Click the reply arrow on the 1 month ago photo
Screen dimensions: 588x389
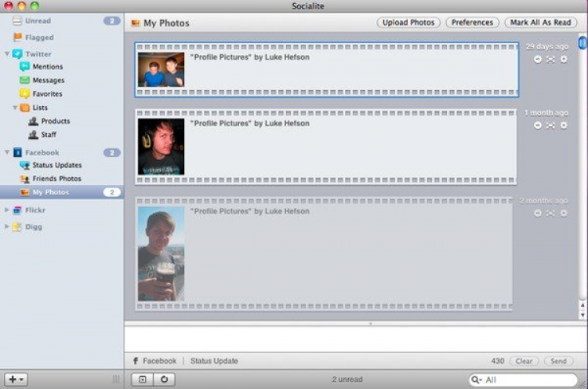[x=538, y=125]
